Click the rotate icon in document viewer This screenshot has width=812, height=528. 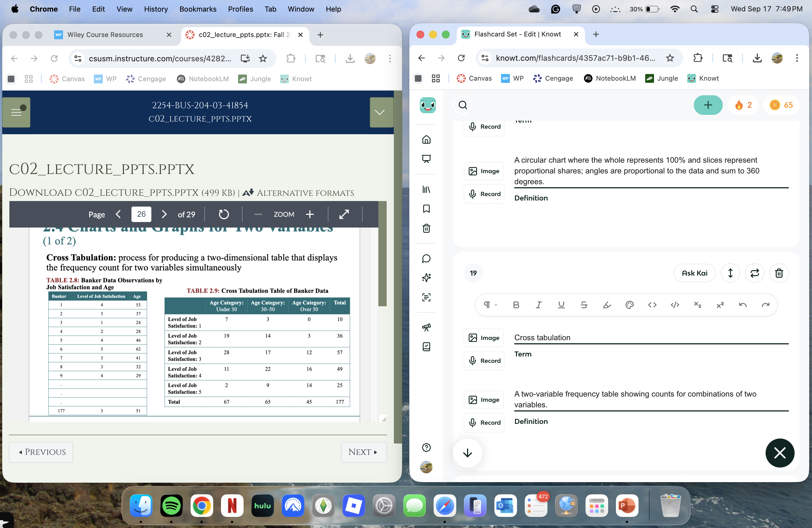point(223,214)
